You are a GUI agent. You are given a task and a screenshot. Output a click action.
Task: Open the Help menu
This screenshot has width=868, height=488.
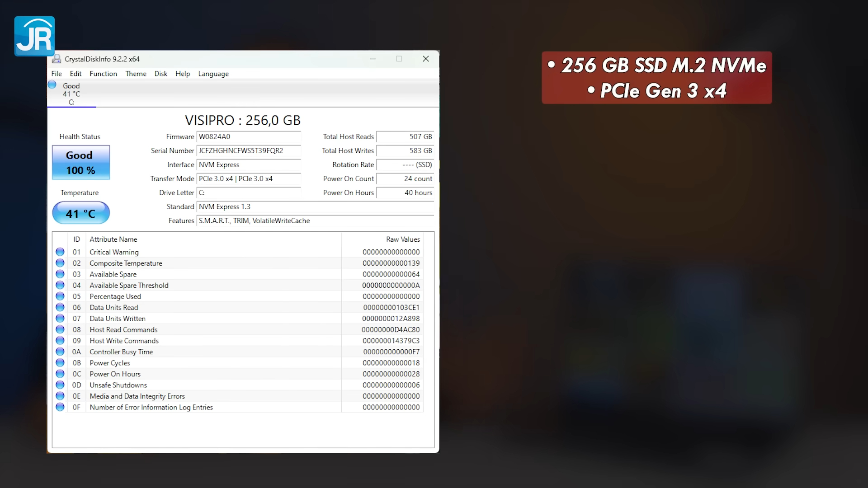tap(183, 74)
